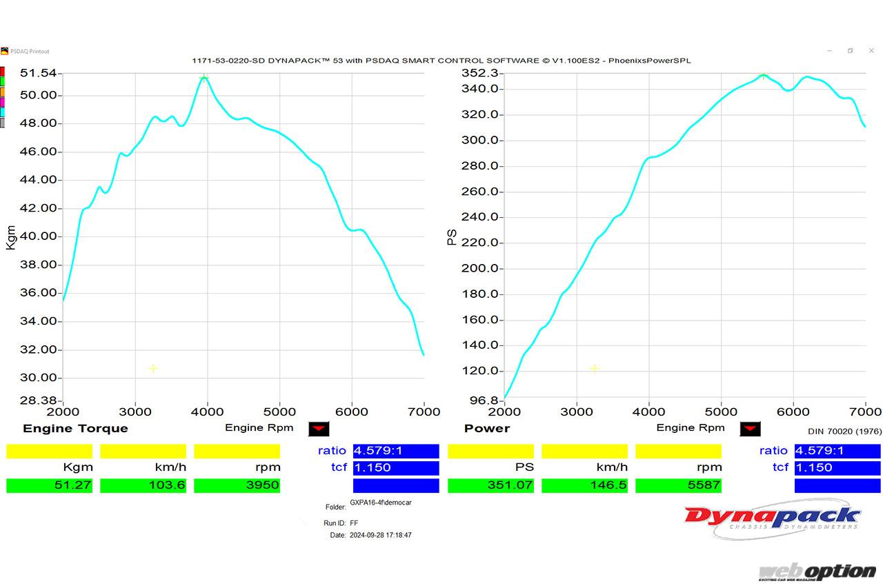Select the green run color swatch
Viewport: 883px width, 588px height.
coord(2,81)
